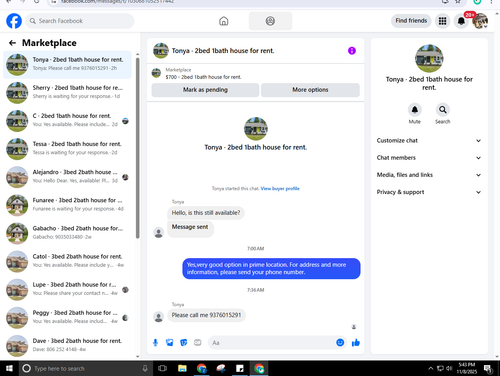Open the profile/groups icon tab
This screenshot has height=376, width=500.
(x=270, y=21)
